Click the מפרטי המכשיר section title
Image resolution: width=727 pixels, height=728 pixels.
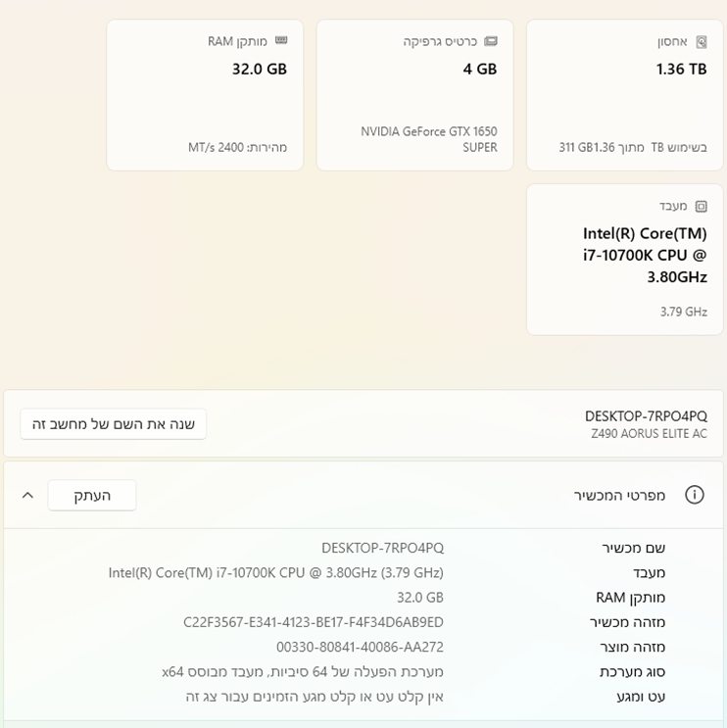[x=620, y=495]
